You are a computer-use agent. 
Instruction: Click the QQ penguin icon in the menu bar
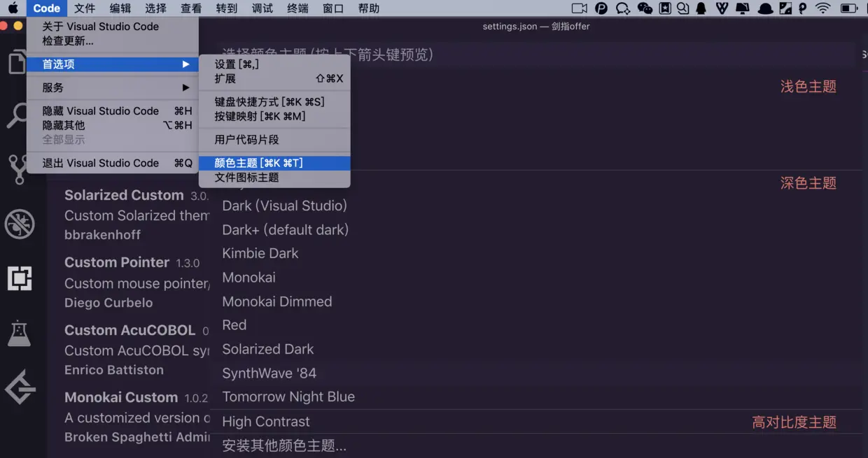[701, 8]
